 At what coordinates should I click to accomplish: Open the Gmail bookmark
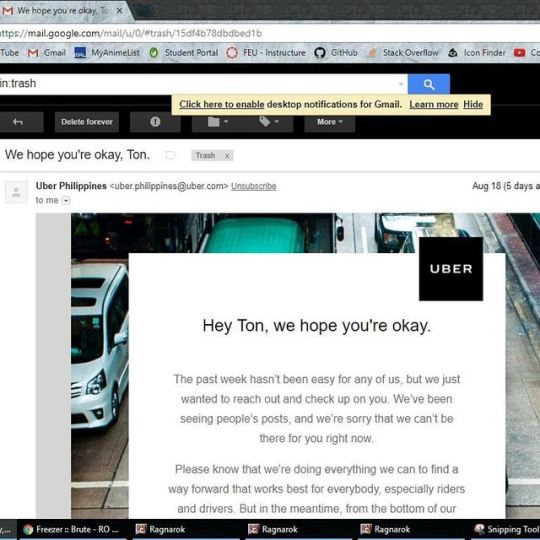click(47, 53)
